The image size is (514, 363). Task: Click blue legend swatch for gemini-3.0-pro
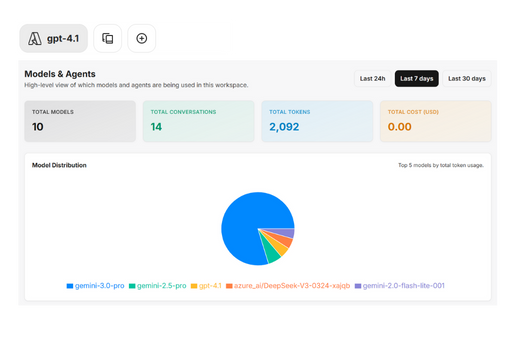coord(70,286)
